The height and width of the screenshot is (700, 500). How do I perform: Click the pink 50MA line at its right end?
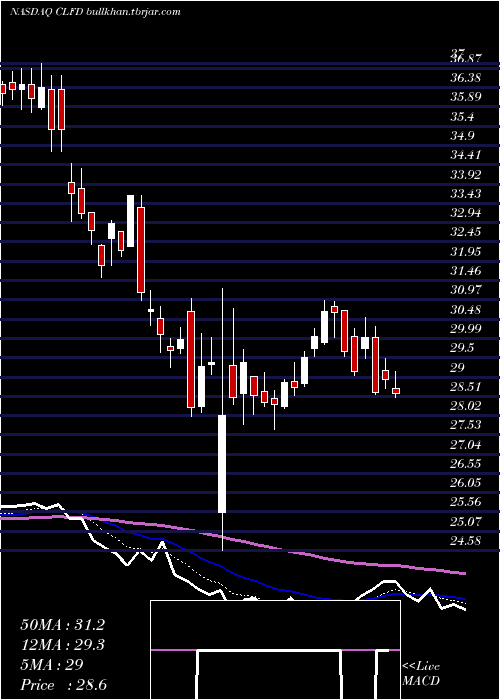pyautogui.click(x=463, y=573)
